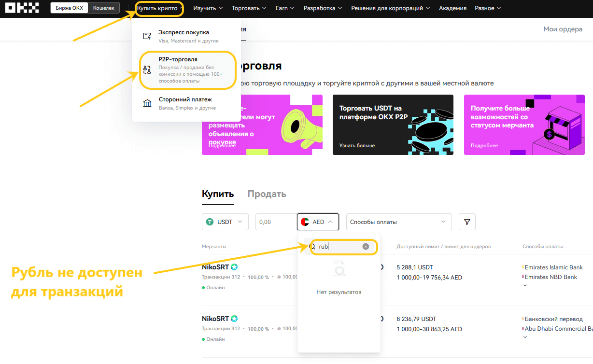Click the "Emirates Islamic Bank" payment method
593x364 pixels.
(x=553, y=267)
